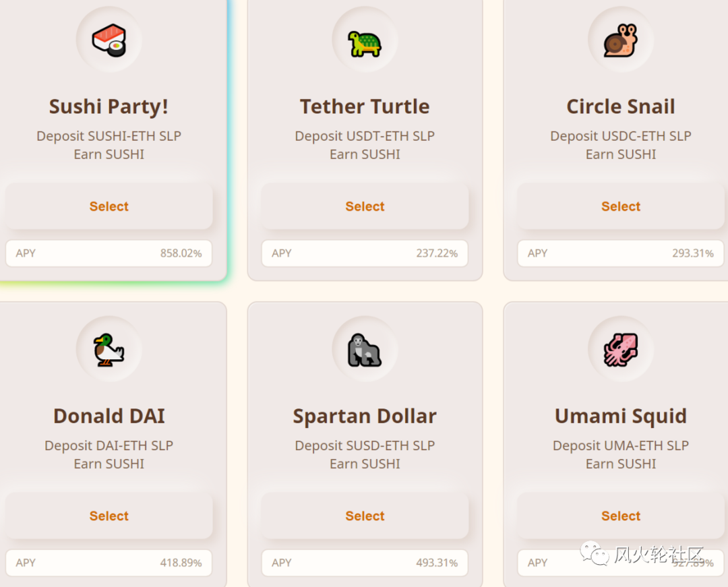Click the turtle icon on Tether Turtle card
728x587 pixels.
(365, 43)
